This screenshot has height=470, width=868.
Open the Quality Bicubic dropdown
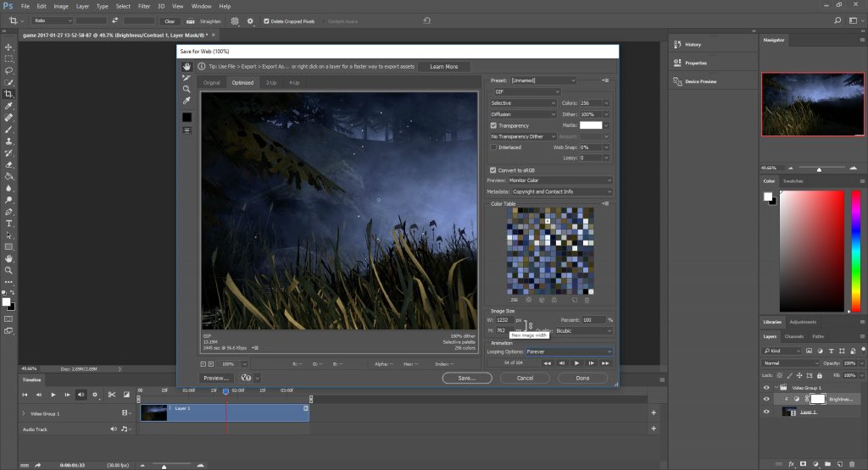584,330
